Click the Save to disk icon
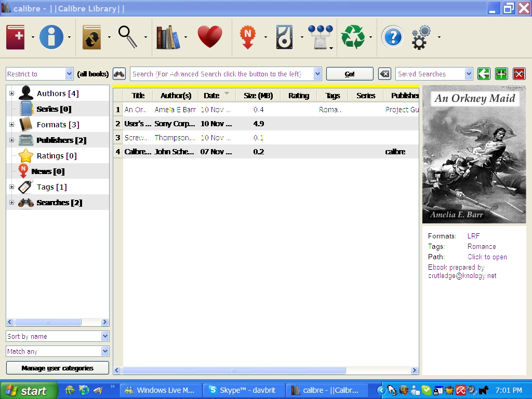This screenshot has width=532, height=399. click(284, 37)
